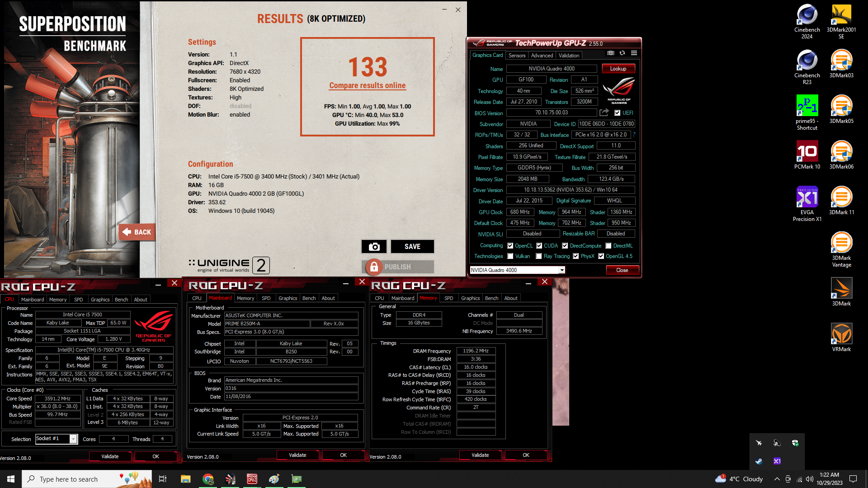Image resolution: width=868 pixels, height=488 pixels.
Task: Toggle DirectML checkbox
Action: point(609,246)
